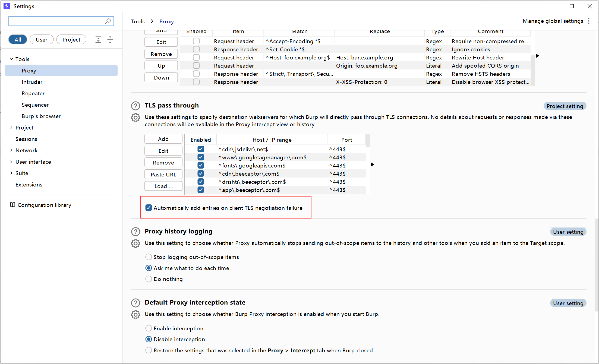Uncheck automatically add entries on TLS failure
Image resolution: width=599 pixels, height=364 pixels.
pyautogui.click(x=149, y=208)
